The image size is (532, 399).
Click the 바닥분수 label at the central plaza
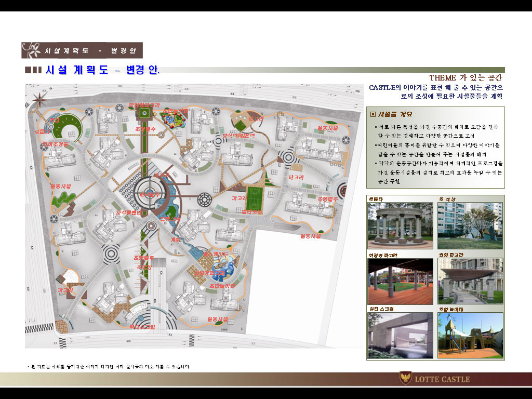149,194
